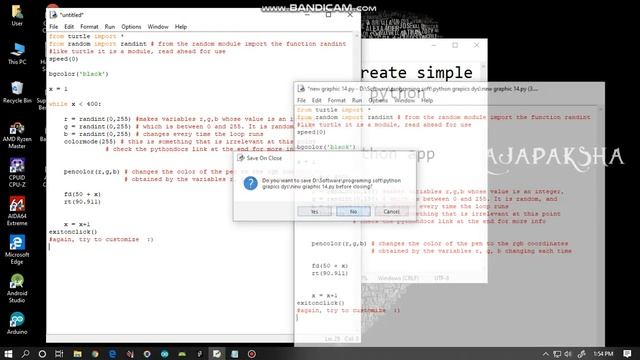Click 'while x < 400:' line in untitled editor
Screen dimensions: 640x360
click(75, 104)
